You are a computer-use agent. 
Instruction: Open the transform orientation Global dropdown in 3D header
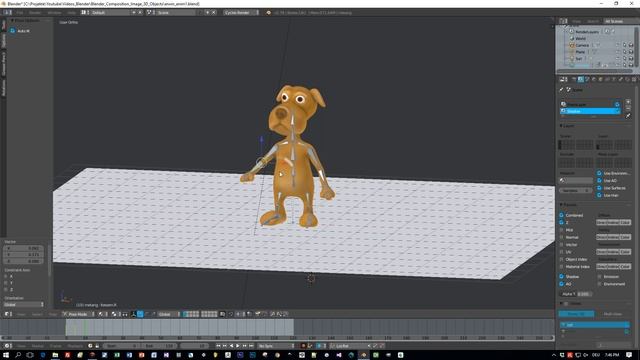tap(169, 314)
